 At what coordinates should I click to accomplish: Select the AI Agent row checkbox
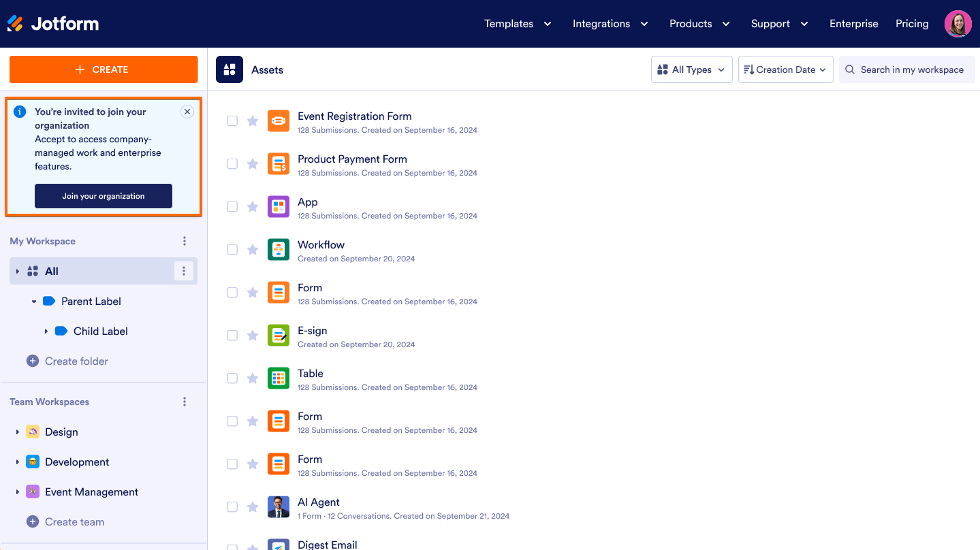pyautogui.click(x=232, y=507)
